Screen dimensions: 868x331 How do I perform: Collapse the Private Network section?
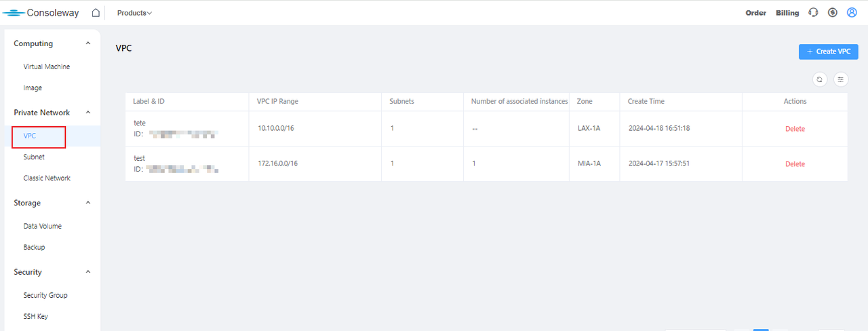[x=87, y=113]
